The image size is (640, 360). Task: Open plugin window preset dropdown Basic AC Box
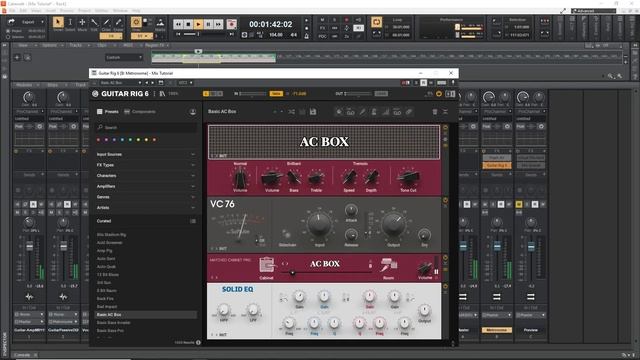point(121,83)
